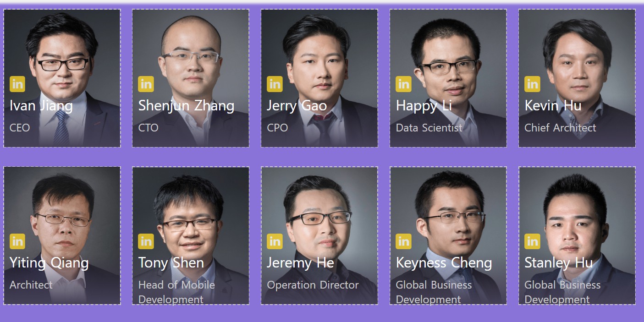Open Yiting Qiang's LinkedIn icon
This screenshot has height=322, width=644.
point(17,241)
